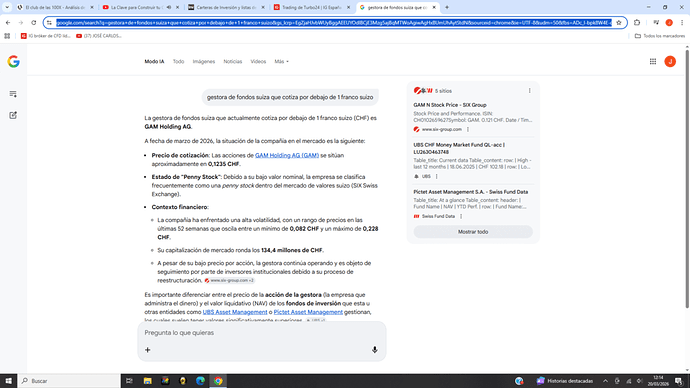Open the volume icon in the system tray

click(639, 381)
